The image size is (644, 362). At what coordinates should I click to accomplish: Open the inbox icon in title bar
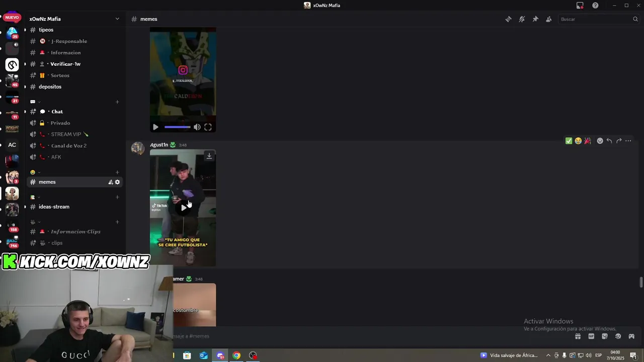tap(580, 6)
